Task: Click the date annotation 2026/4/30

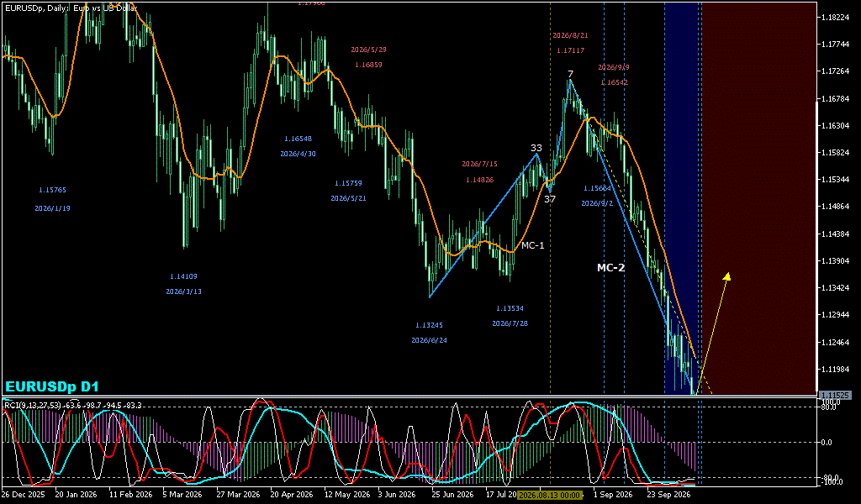Action: coord(298,154)
